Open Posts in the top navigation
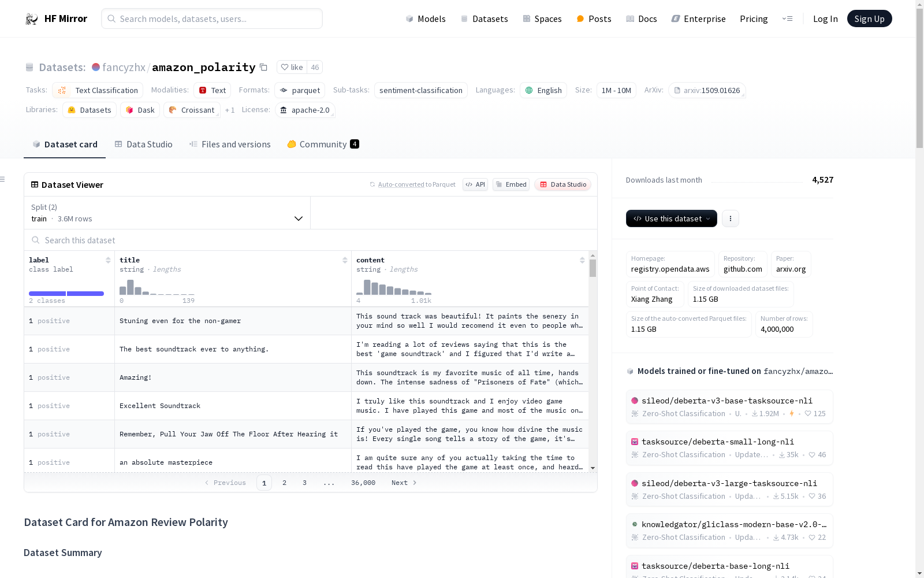 pyautogui.click(x=594, y=19)
